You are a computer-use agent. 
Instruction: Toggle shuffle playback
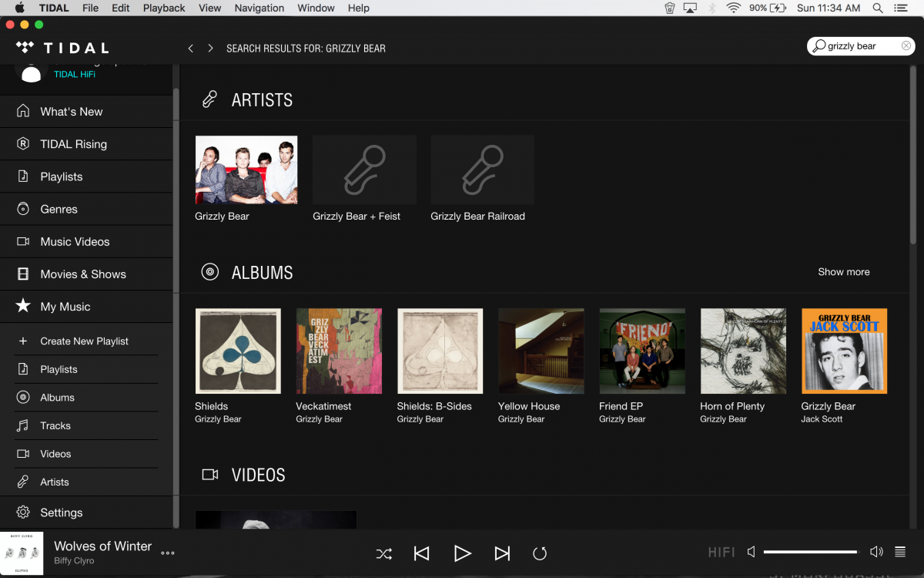[383, 553]
